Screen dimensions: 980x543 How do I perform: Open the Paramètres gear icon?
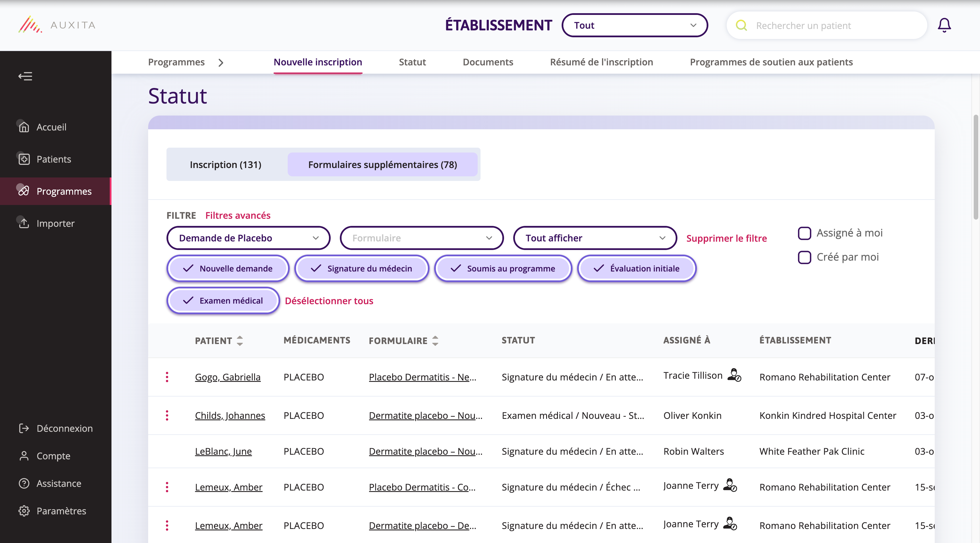24,511
